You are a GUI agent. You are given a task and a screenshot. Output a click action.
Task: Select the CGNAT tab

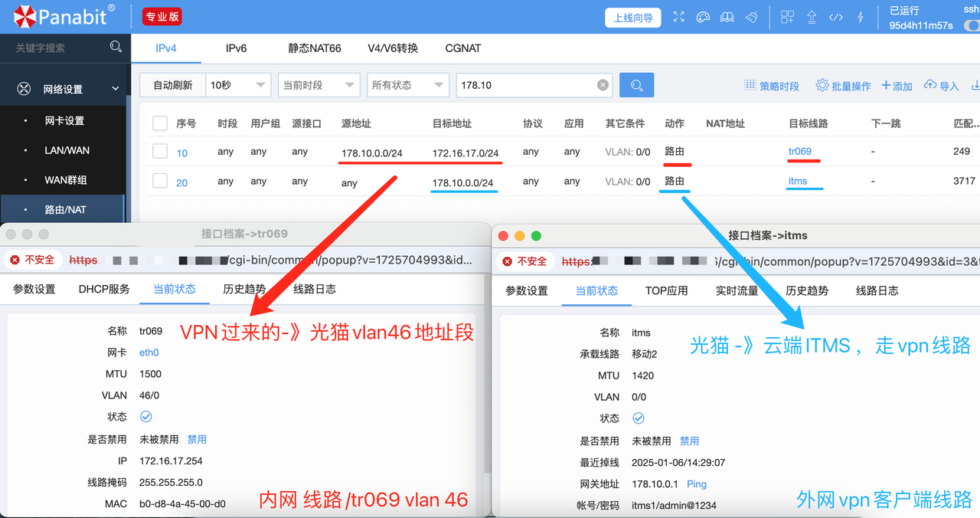coord(463,48)
